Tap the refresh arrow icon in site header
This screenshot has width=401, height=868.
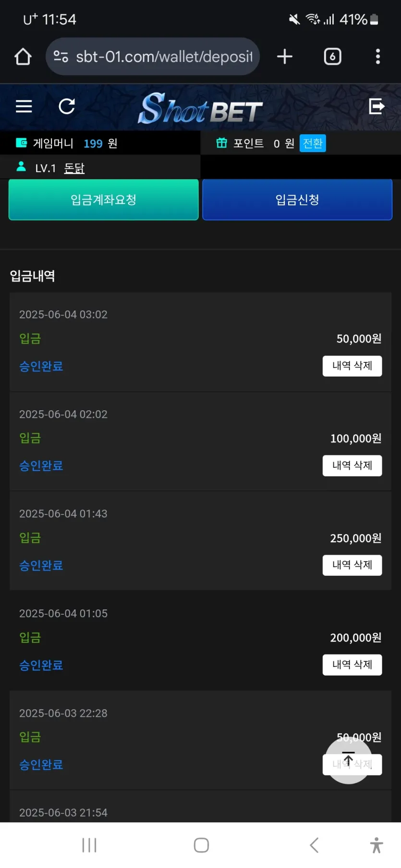(x=67, y=106)
